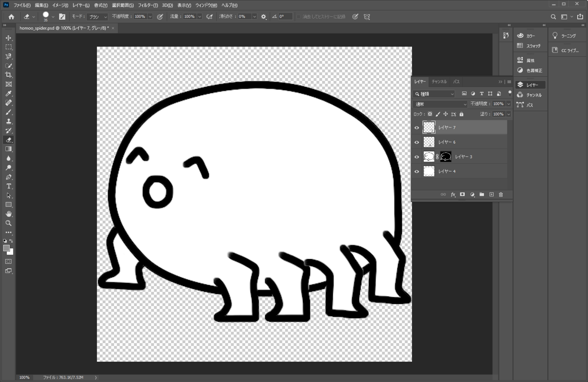
Task: Click the foreground color swatch
Action: click(x=6, y=248)
